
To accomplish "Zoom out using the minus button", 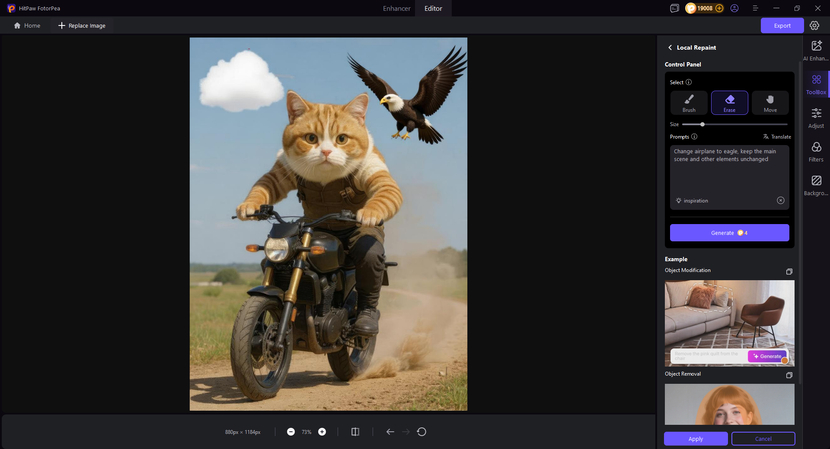I will 291,432.
